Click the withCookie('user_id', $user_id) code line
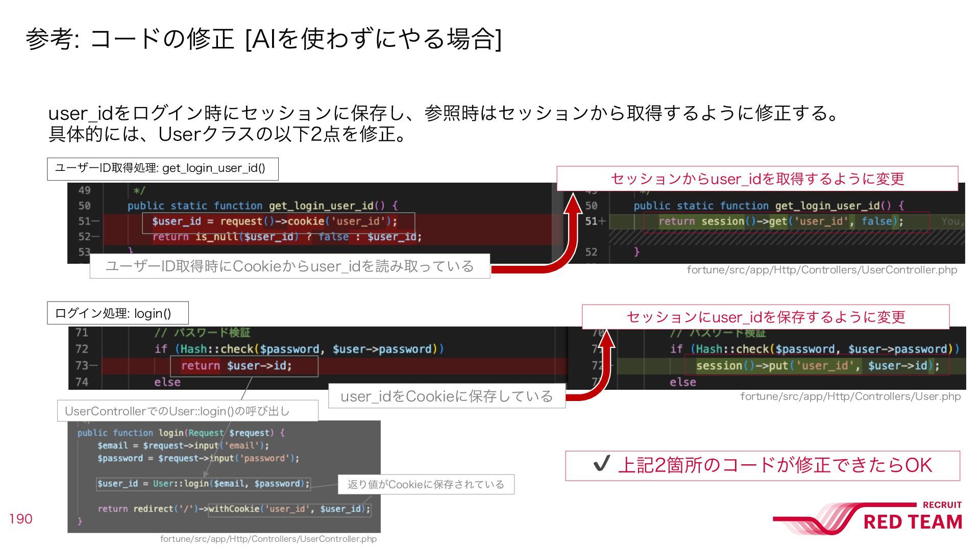 click(289, 509)
